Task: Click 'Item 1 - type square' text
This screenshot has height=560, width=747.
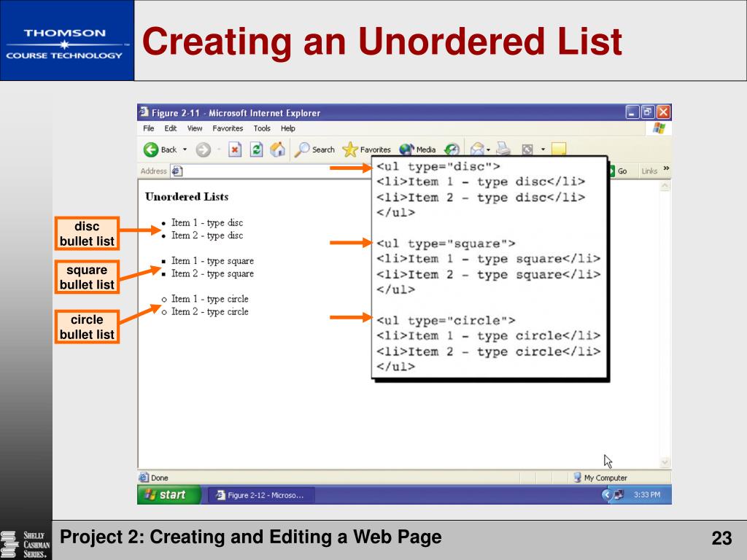Action: [212, 261]
